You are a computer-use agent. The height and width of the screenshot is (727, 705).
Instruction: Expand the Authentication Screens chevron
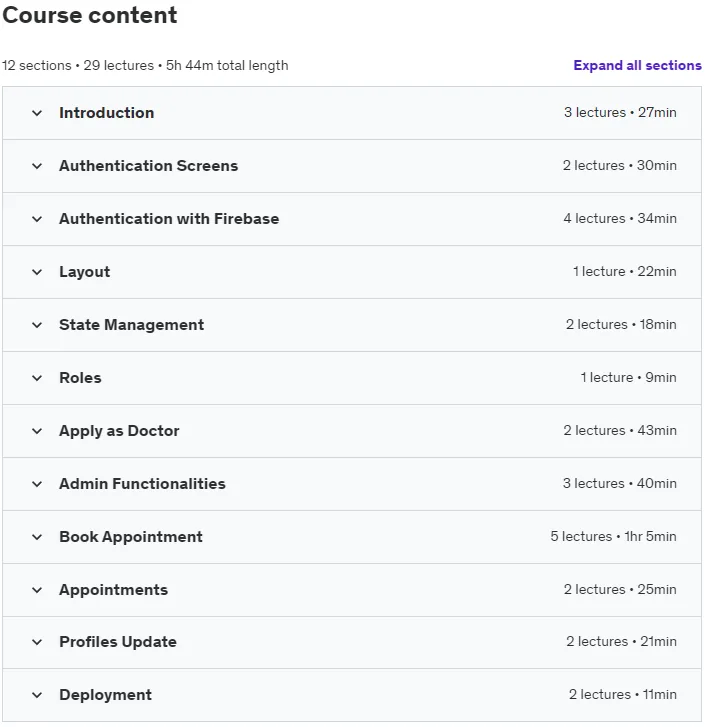pos(37,166)
